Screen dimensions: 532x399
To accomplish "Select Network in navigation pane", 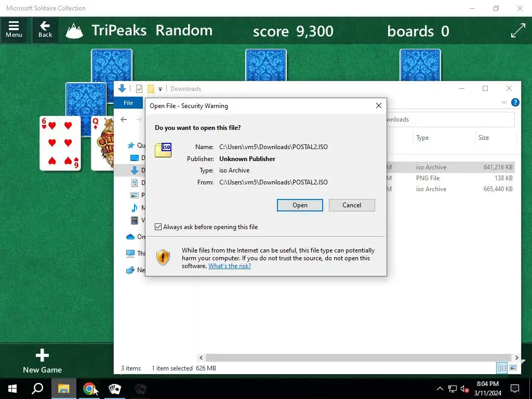I will click(x=130, y=270).
